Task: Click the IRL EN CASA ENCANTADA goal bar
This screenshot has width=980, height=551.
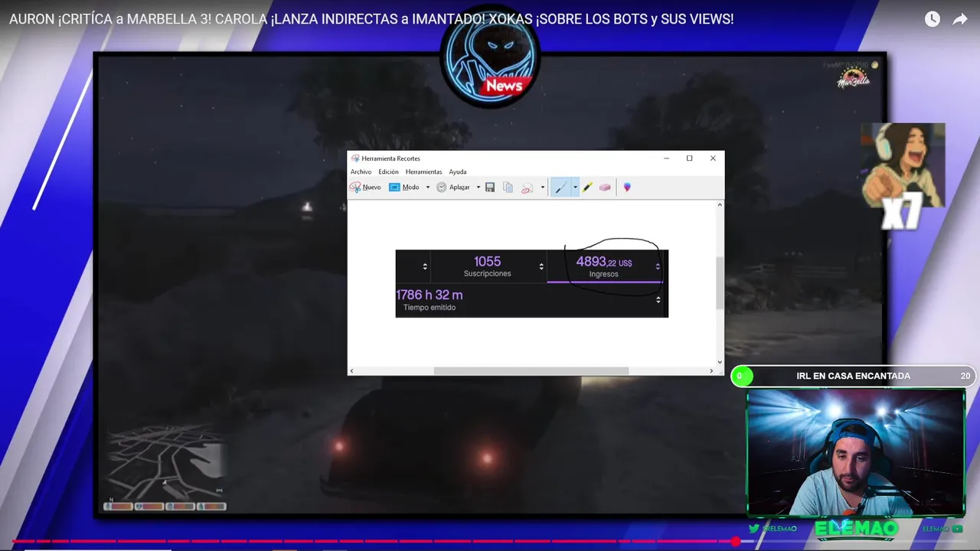Action: pyautogui.click(x=852, y=376)
